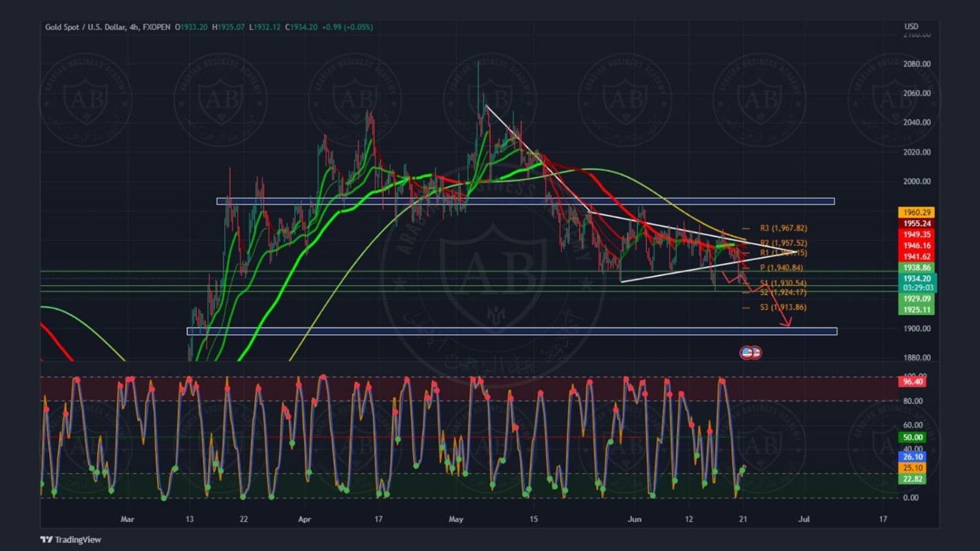Select the upper resistance zone rectangle near 1987
The height and width of the screenshot is (551, 980).
[525, 201]
